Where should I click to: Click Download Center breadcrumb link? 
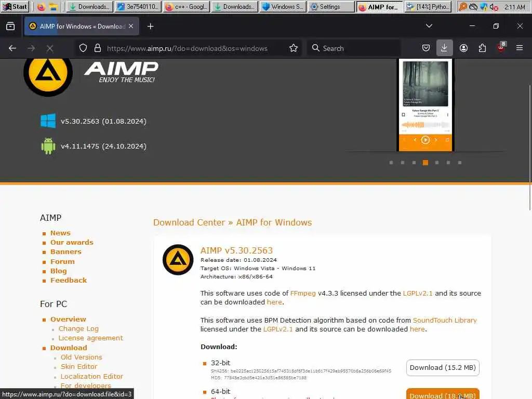click(189, 222)
